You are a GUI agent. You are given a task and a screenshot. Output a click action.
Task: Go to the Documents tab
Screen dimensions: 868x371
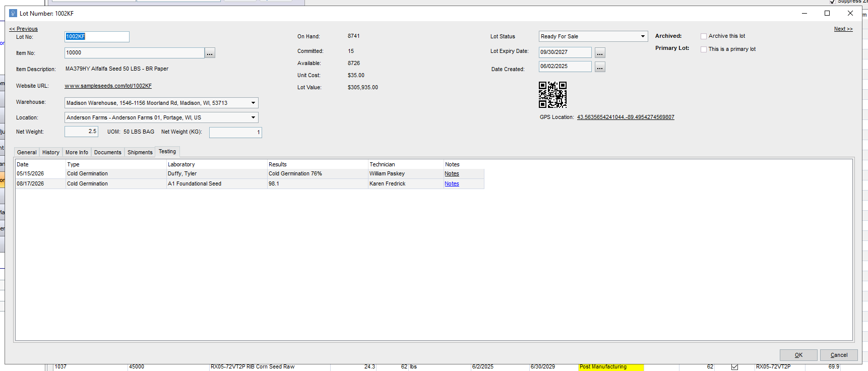click(x=108, y=152)
